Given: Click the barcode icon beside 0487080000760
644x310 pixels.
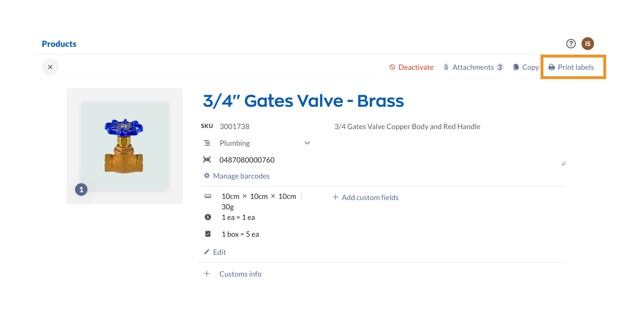Looking at the screenshot, I should (207, 160).
